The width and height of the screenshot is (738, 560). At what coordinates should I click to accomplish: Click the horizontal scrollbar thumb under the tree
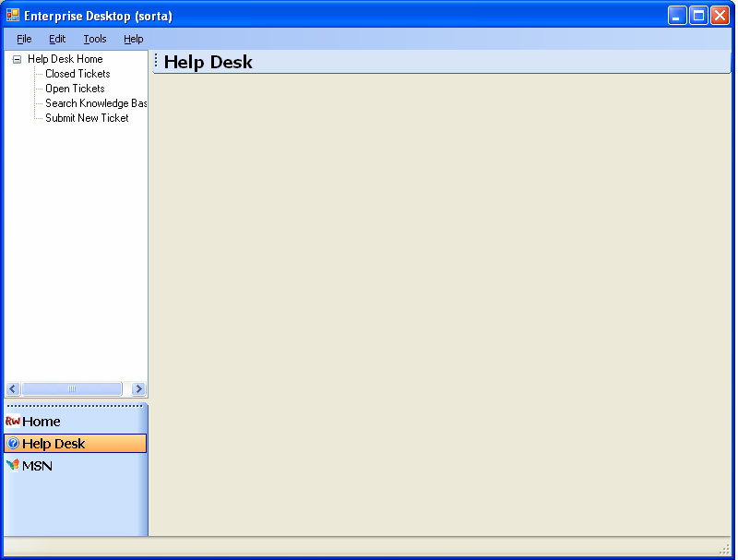tap(72, 389)
